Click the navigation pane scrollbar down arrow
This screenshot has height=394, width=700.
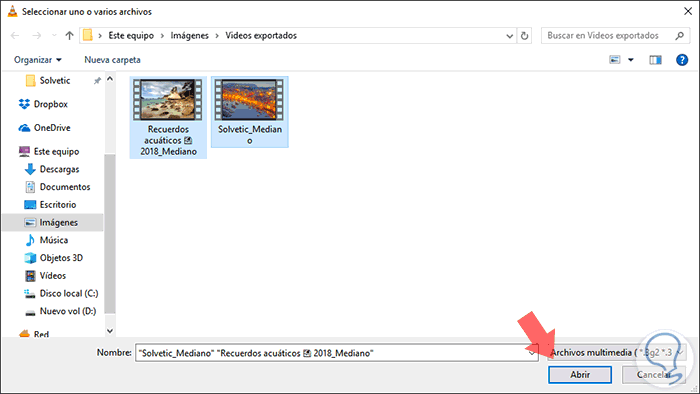[x=110, y=331]
